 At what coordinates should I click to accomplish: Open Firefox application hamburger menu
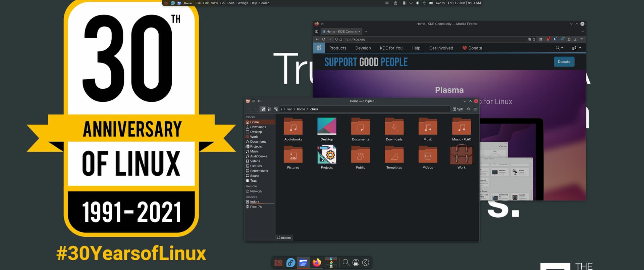[x=582, y=39]
